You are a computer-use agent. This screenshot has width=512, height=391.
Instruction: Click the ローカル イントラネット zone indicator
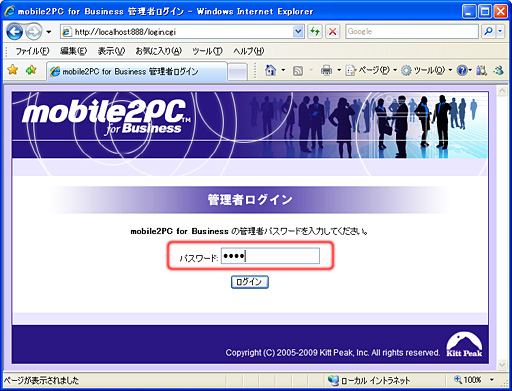[x=369, y=380]
